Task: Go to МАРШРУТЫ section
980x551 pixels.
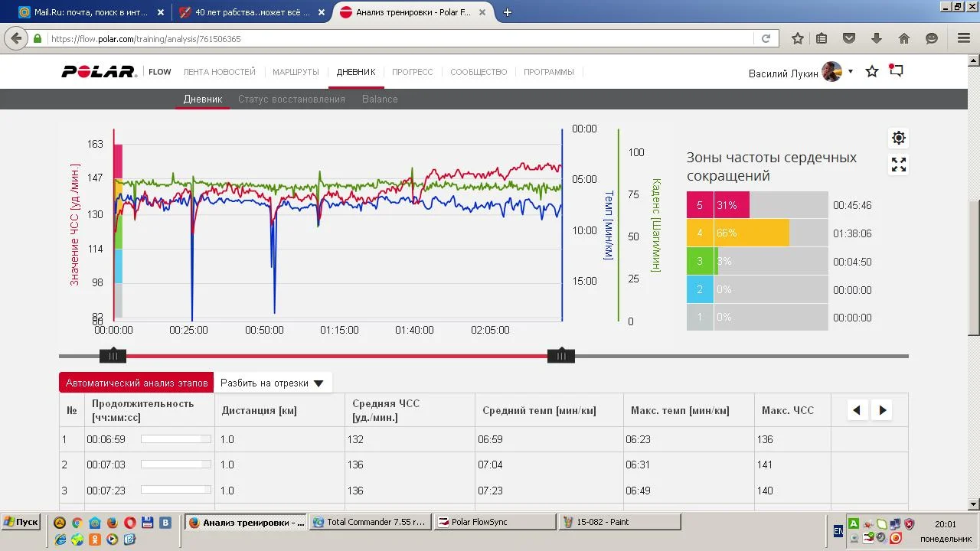Action: tap(296, 72)
